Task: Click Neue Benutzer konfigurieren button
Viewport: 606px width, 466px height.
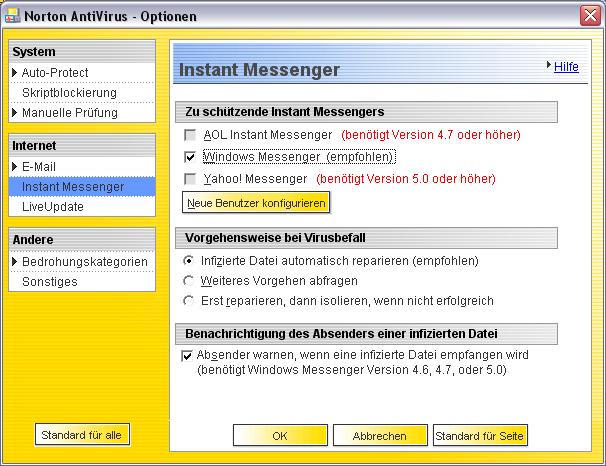Action: 256,202
